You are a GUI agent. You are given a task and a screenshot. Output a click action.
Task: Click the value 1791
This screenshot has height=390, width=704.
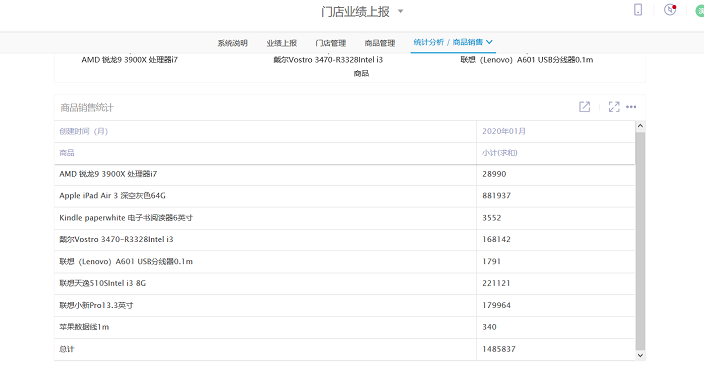pos(491,262)
